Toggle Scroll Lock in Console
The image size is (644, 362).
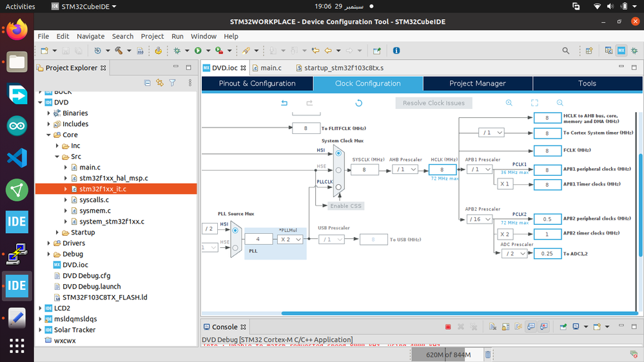tap(505, 327)
